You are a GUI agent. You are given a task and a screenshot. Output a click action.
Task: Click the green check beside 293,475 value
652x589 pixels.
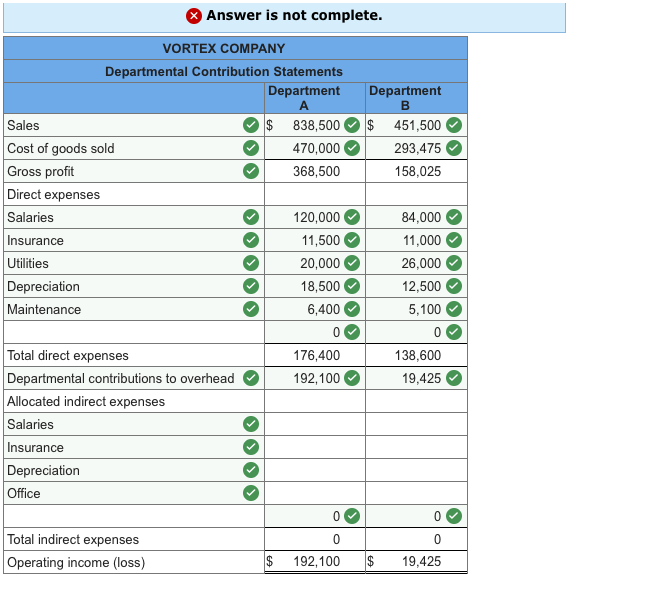click(454, 148)
